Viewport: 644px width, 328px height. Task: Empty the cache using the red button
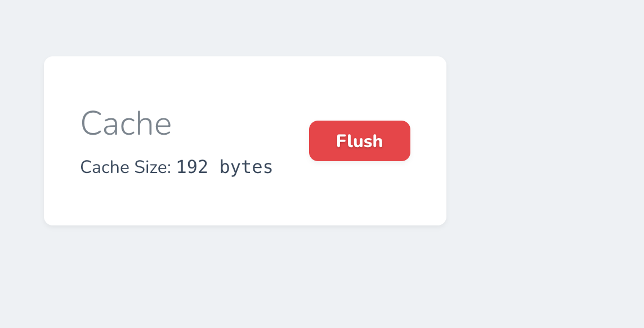pyautogui.click(x=359, y=141)
